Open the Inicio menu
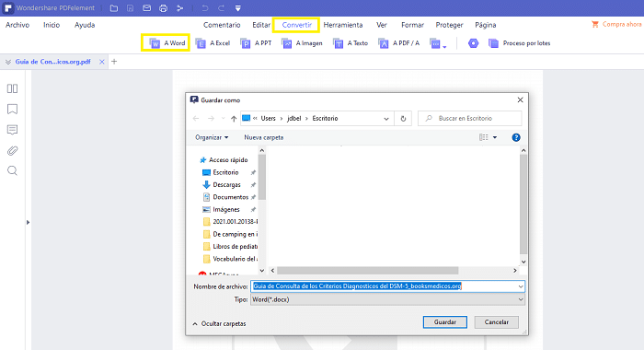The image size is (644, 350). pos(52,25)
